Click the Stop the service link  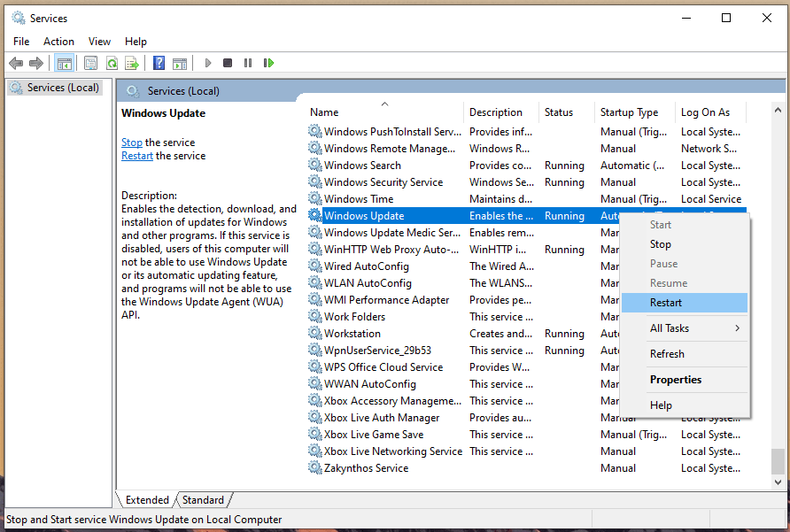pos(132,143)
